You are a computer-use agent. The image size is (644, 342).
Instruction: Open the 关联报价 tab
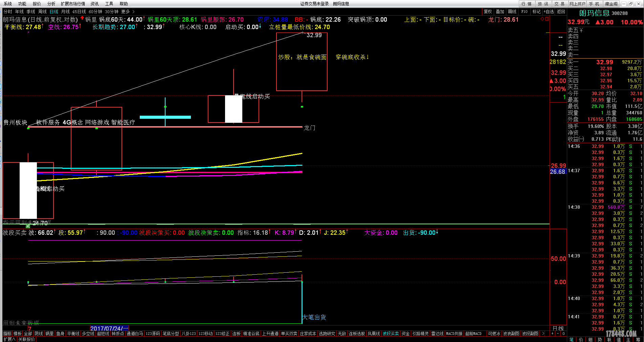pyautogui.click(x=26, y=339)
